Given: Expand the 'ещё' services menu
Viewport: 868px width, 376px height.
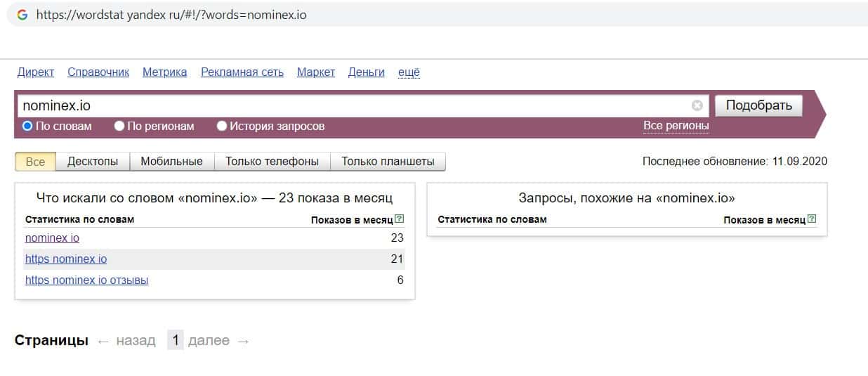Looking at the screenshot, I should (x=409, y=72).
